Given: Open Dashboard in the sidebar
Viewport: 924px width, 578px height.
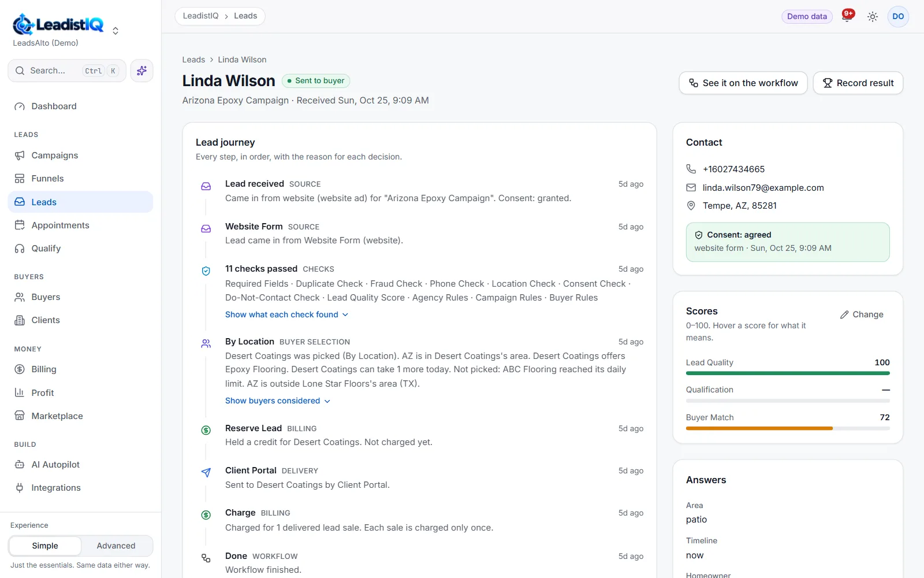Looking at the screenshot, I should [x=80, y=106].
